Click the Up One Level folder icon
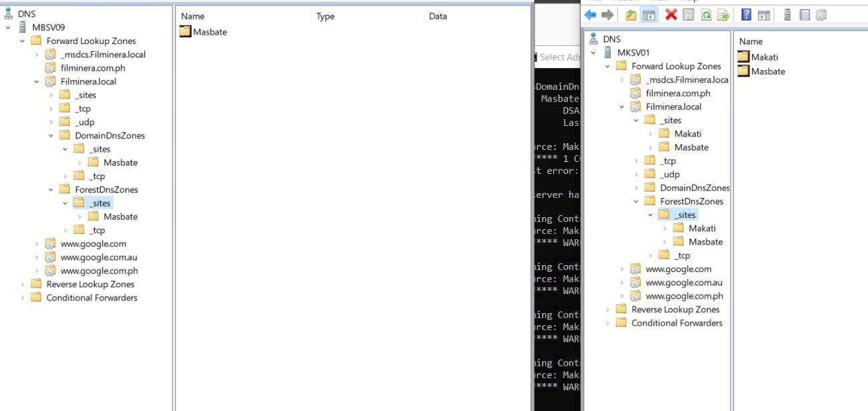868x411 pixels. tap(631, 15)
